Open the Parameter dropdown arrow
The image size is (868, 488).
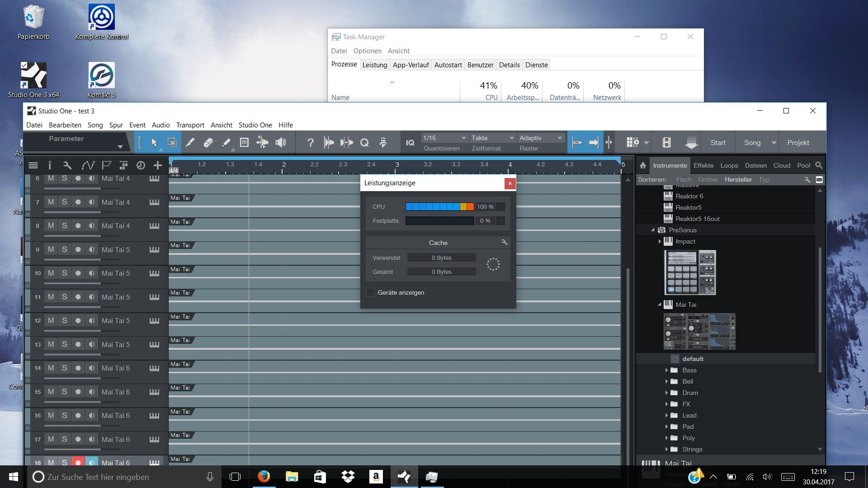coord(120,147)
